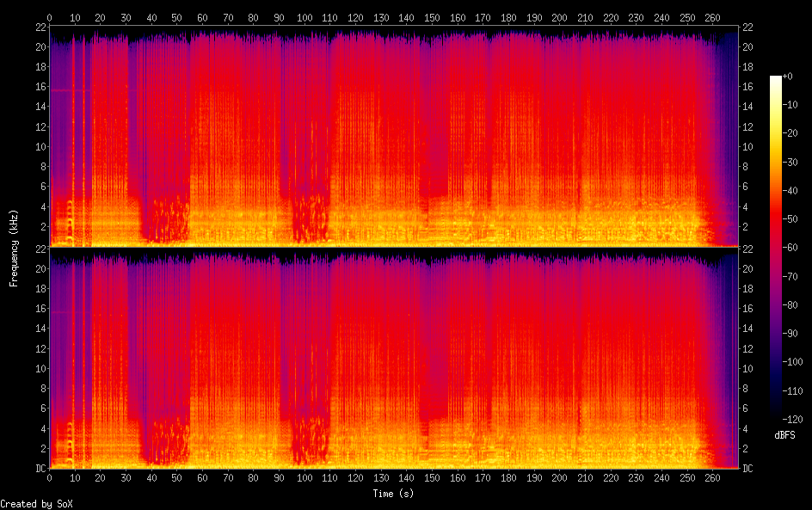The width and height of the screenshot is (812, 510).
Task: Click the "dBFS" label below the color scale
Action: pyautogui.click(x=784, y=435)
